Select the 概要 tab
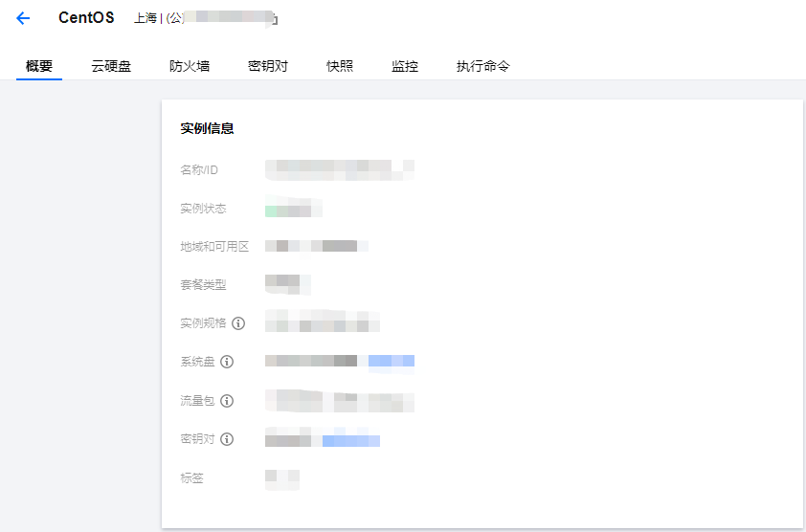The height and width of the screenshot is (532, 806). [x=39, y=66]
